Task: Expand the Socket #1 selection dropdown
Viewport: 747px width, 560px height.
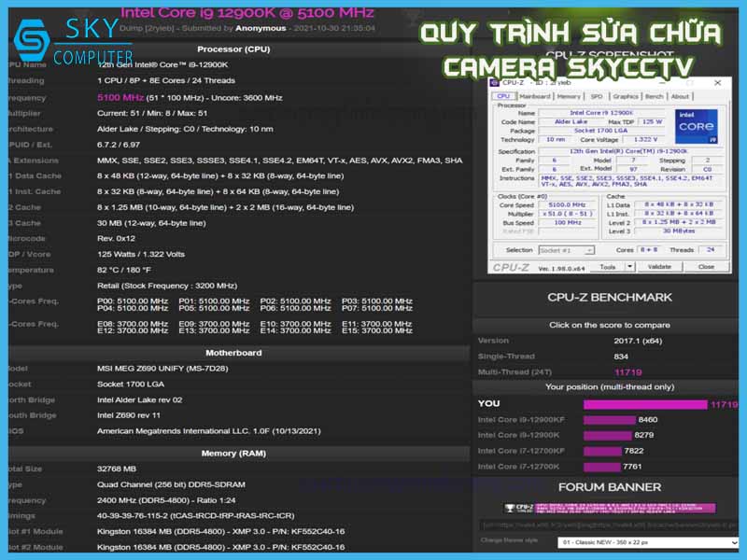Action: point(588,250)
